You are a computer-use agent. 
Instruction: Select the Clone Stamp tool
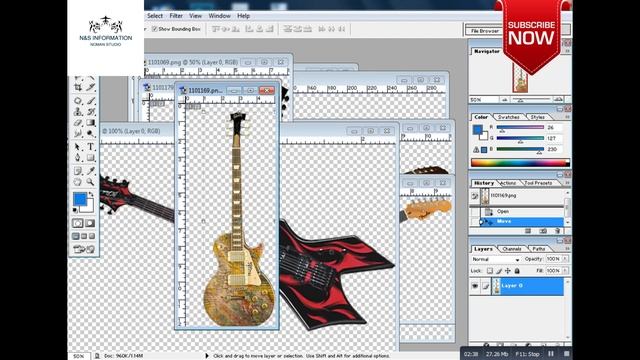pos(78,111)
